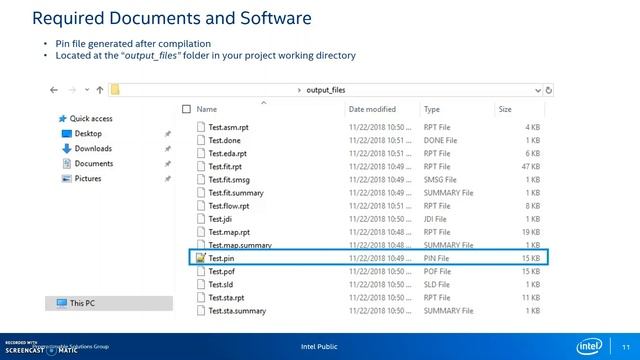Select the Test.asm.rpt file

coord(229,127)
